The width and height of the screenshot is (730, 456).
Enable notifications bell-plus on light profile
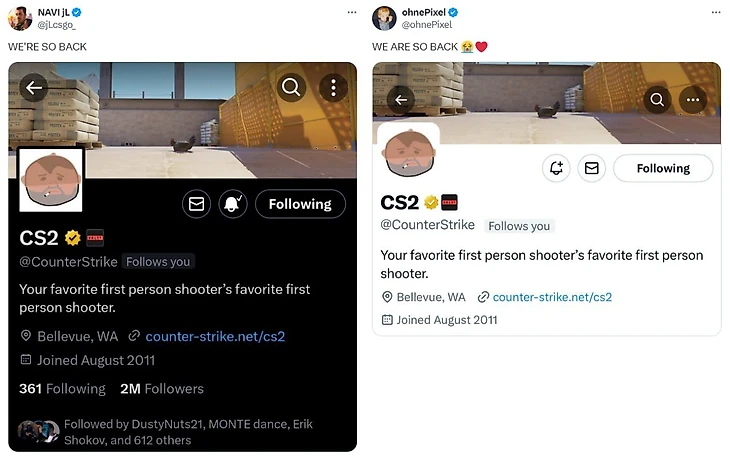pyautogui.click(x=556, y=168)
